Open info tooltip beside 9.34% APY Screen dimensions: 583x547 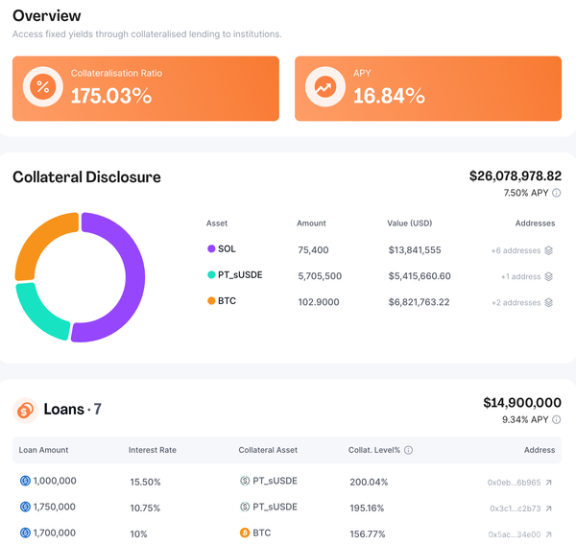click(x=556, y=420)
